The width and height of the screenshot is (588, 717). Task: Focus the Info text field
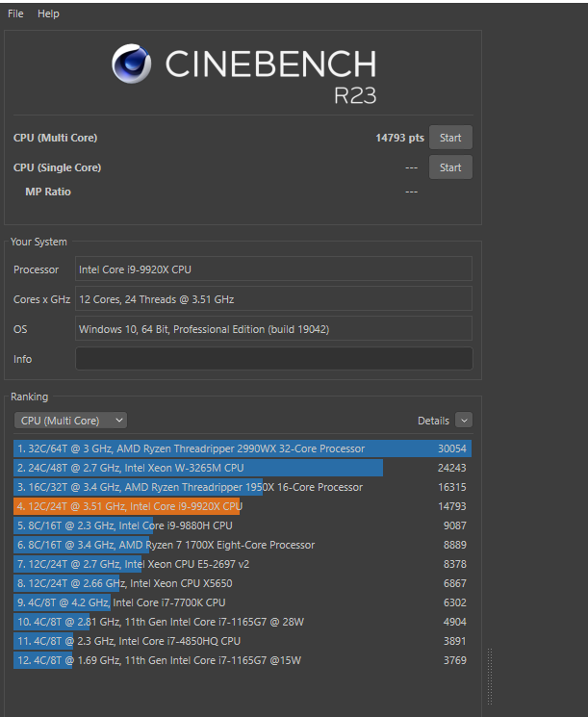point(273,359)
